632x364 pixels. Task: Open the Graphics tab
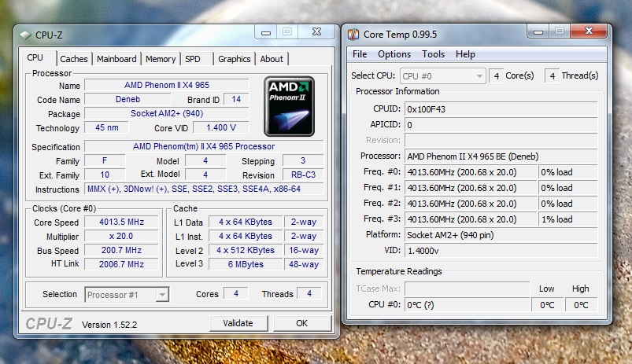(x=235, y=59)
